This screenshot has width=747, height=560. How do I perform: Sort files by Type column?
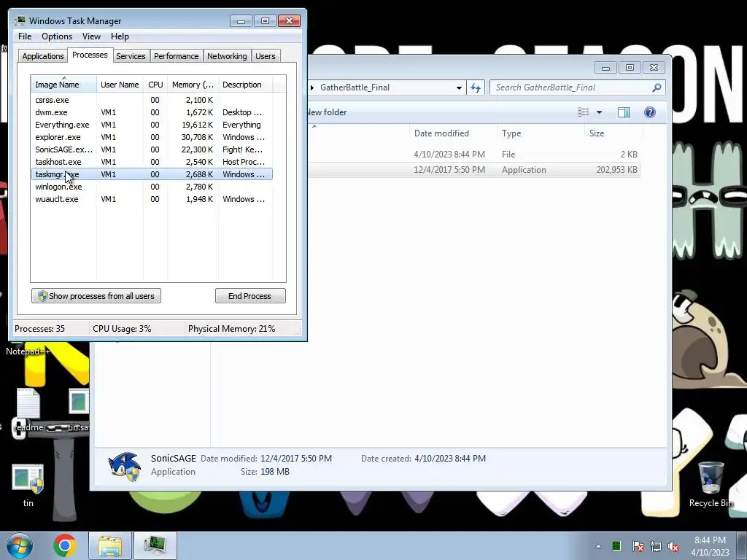click(x=541, y=133)
